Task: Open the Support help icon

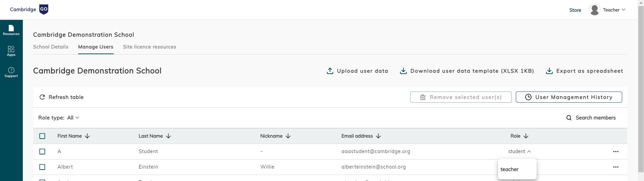Action: pos(11,72)
